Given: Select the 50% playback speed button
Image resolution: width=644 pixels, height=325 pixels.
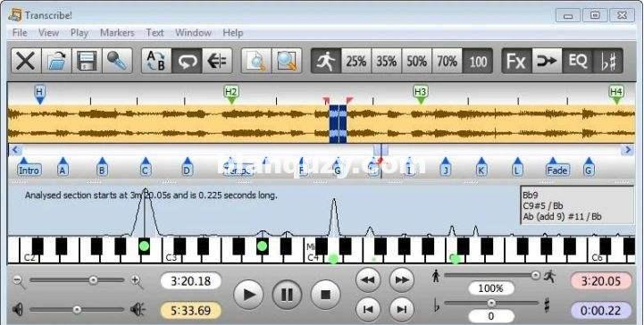Looking at the screenshot, I should (417, 61).
